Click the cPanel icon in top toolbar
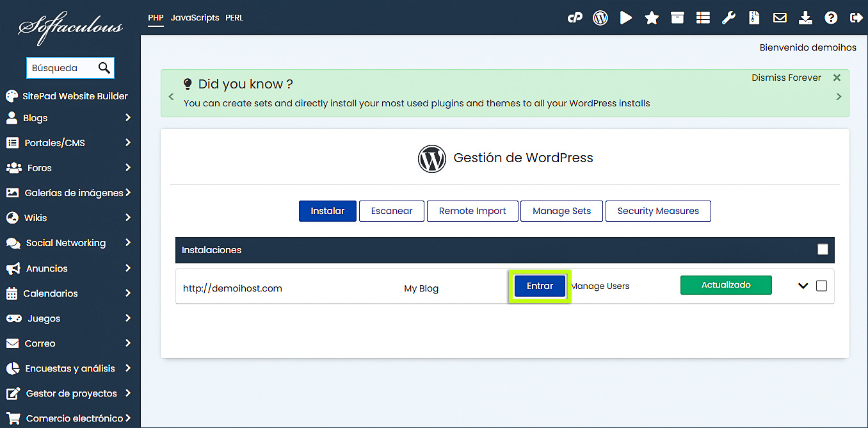Image resolution: width=868 pixels, height=428 pixels. pos(575,18)
